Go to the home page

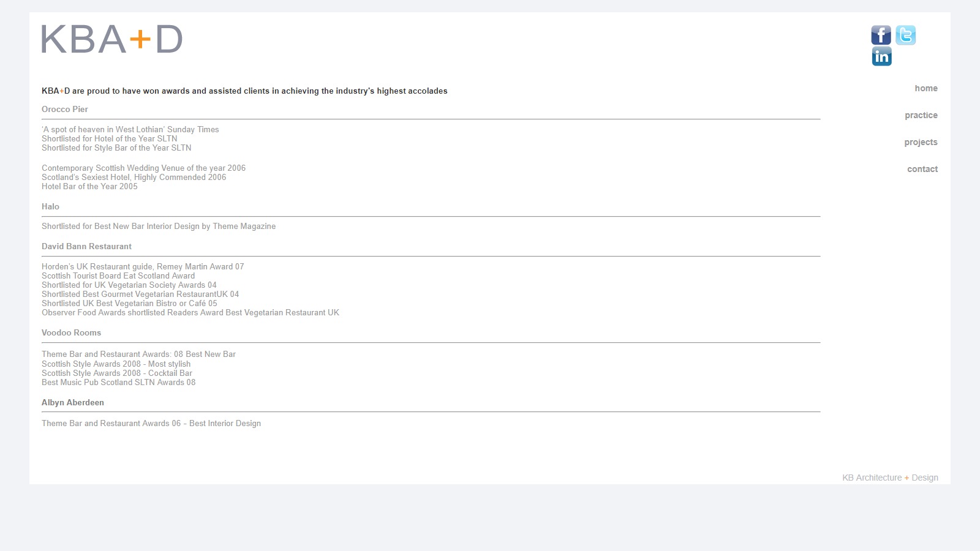(926, 88)
